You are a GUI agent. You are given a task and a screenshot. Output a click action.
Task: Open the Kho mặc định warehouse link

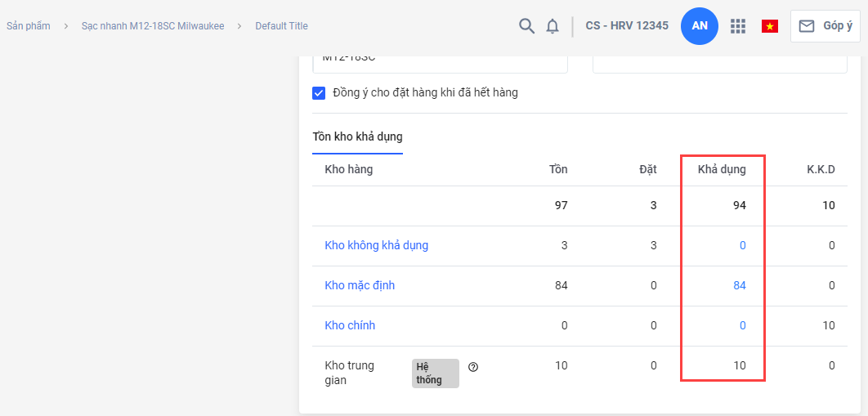pyautogui.click(x=360, y=285)
